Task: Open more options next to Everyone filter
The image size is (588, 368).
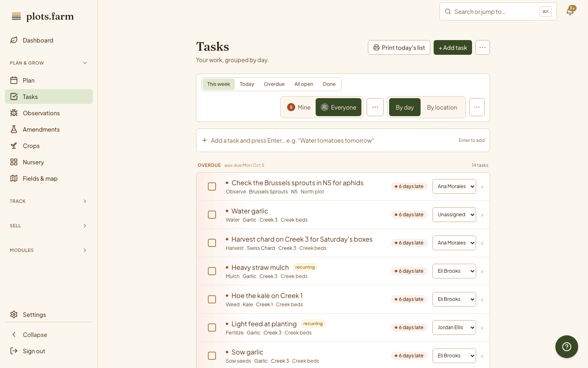Action: pyautogui.click(x=375, y=107)
